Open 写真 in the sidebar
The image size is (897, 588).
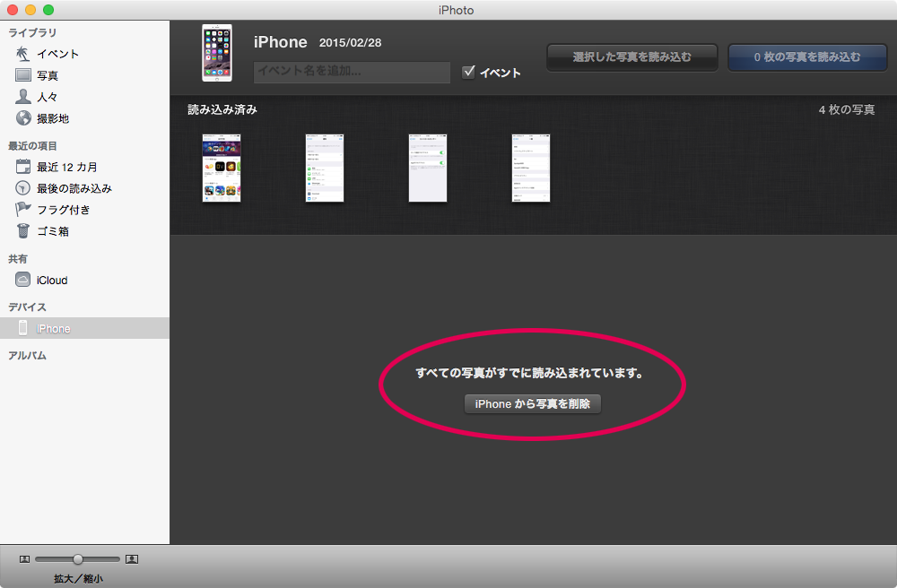tap(48, 75)
